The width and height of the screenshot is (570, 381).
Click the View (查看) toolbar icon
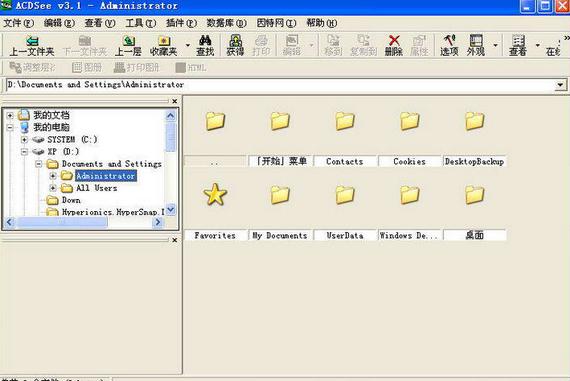tap(518, 45)
